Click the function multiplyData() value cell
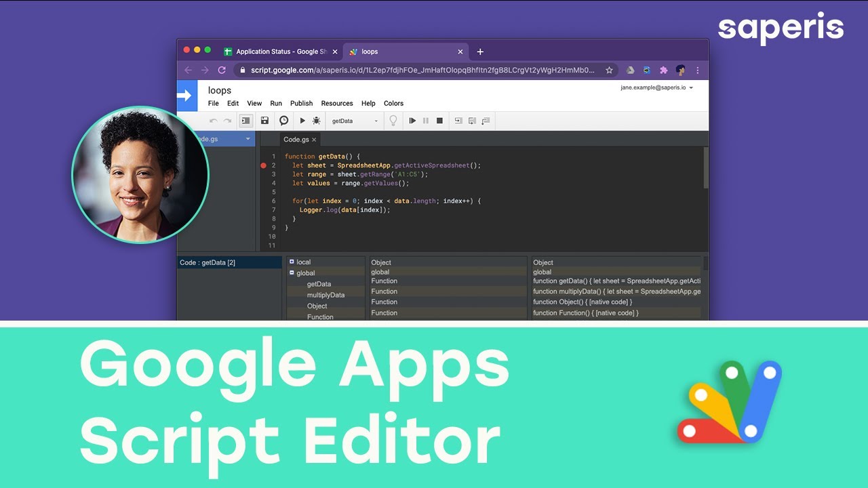This screenshot has width=868, height=488. 616,291
